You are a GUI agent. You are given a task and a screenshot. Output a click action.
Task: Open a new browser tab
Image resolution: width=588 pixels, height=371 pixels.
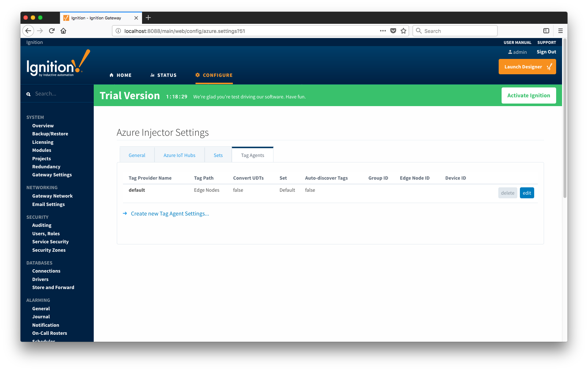pyautogui.click(x=148, y=18)
